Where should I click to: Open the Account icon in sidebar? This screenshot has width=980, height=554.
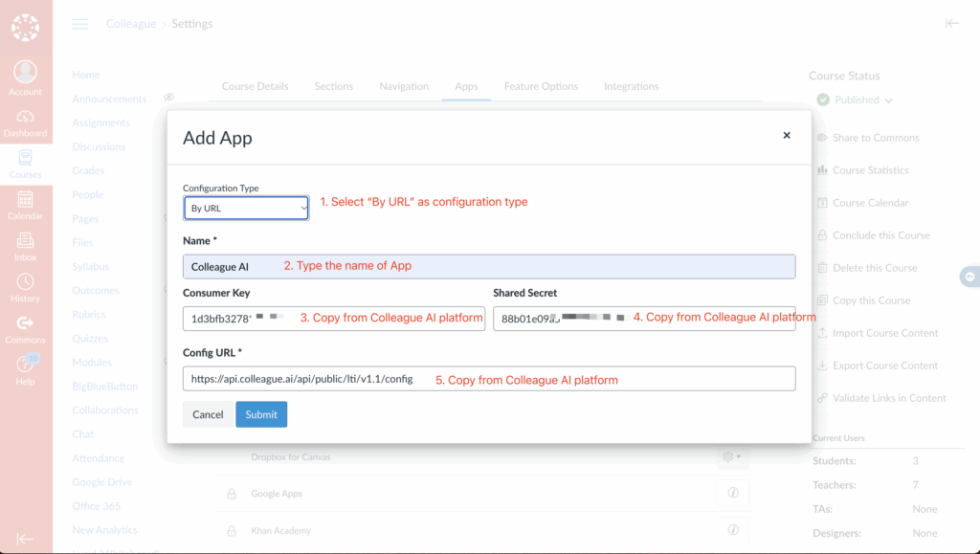click(25, 77)
